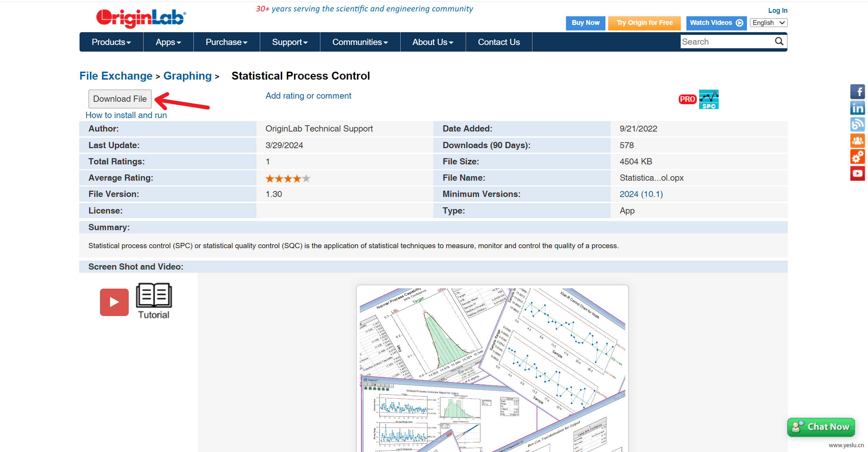Image resolution: width=868 pixels, height=452 pixels.
Task: Expand the About Us menu
Action: [433, 42]
